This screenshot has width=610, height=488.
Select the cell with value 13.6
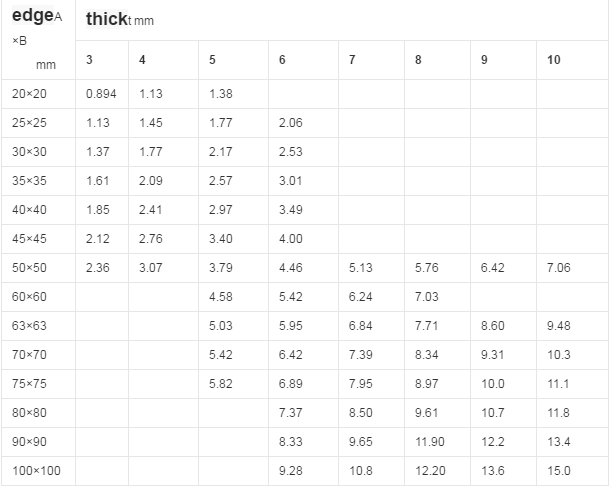[x=493, y=471]
